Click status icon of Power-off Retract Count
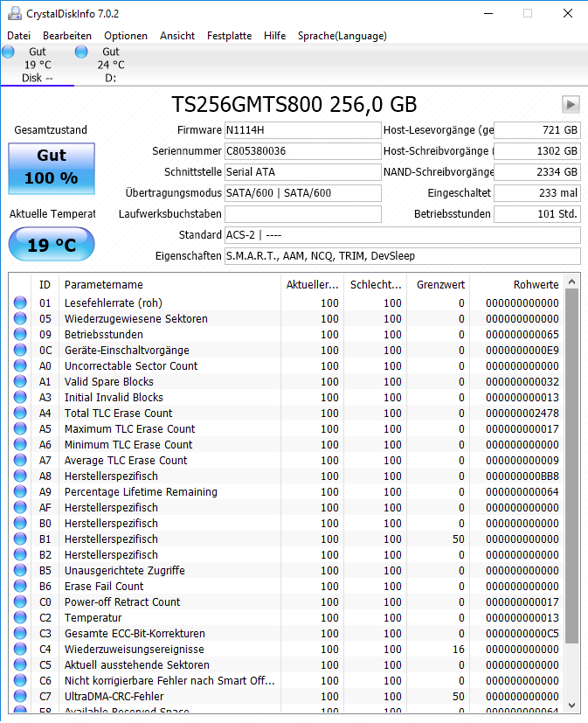 (20, 601)
